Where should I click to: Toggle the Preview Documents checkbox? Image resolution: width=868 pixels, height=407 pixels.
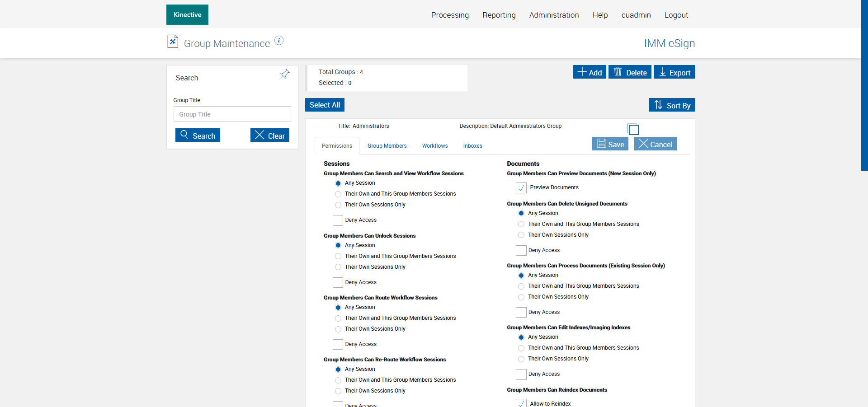click(521, 187)
